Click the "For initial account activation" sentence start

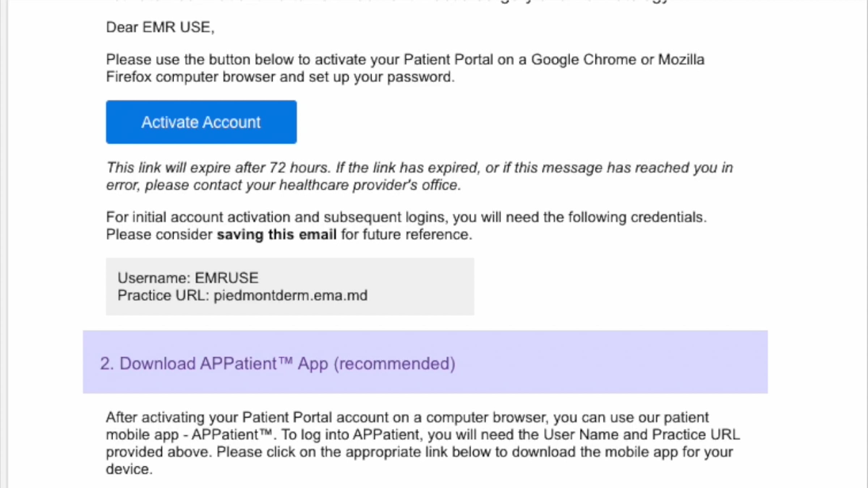188,217
